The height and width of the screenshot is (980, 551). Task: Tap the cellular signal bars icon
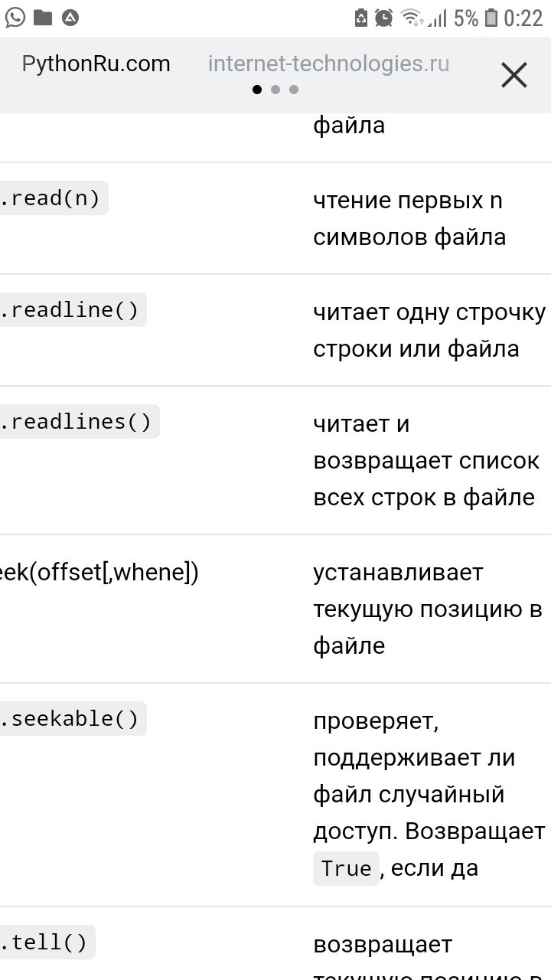point(437,18)
